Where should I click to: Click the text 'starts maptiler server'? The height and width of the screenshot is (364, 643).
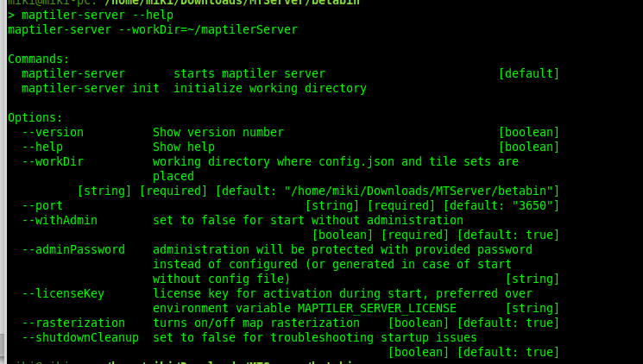point(249,74)
